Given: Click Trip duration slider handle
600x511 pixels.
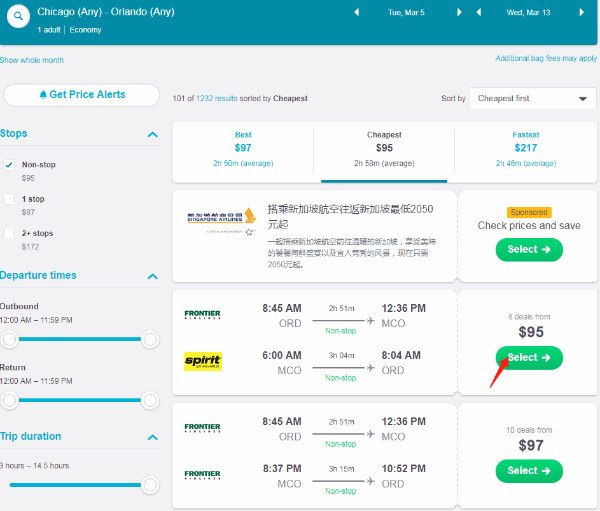Looking at the screenshot, I should point(150,485).
